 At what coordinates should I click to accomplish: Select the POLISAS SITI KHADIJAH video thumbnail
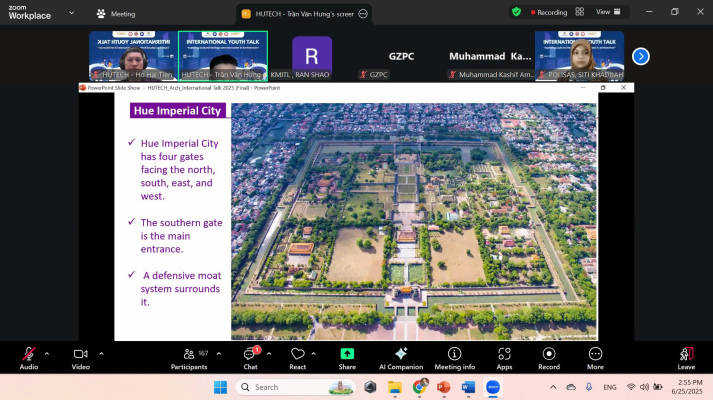coord(579,56)
